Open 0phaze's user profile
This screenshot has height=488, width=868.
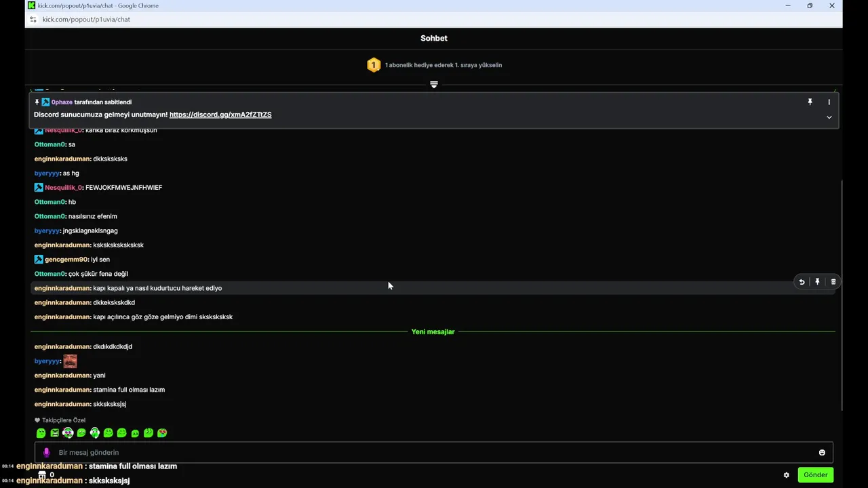tap(62, 102)
